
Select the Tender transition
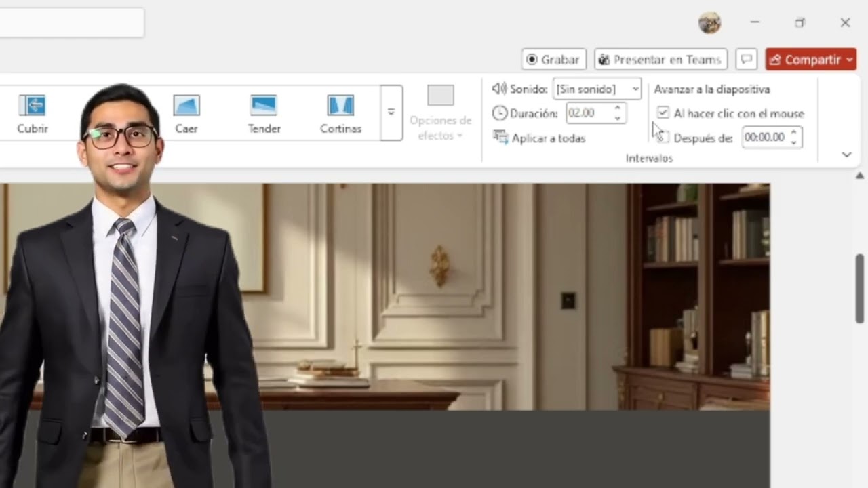point(264,113)
